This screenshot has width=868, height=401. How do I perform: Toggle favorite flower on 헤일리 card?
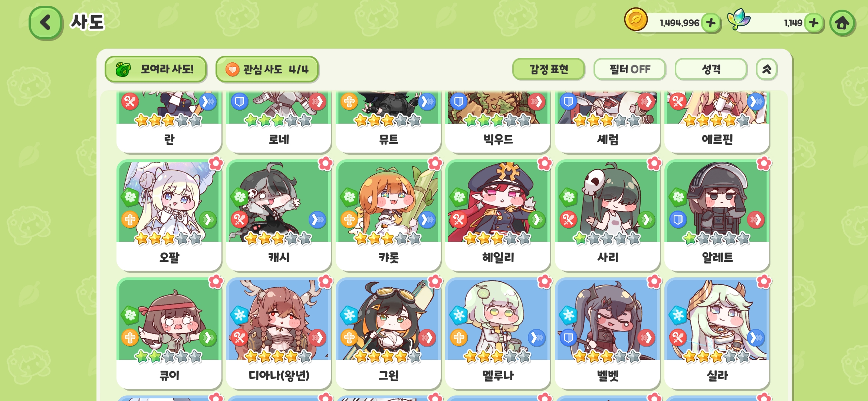(544, 164)
